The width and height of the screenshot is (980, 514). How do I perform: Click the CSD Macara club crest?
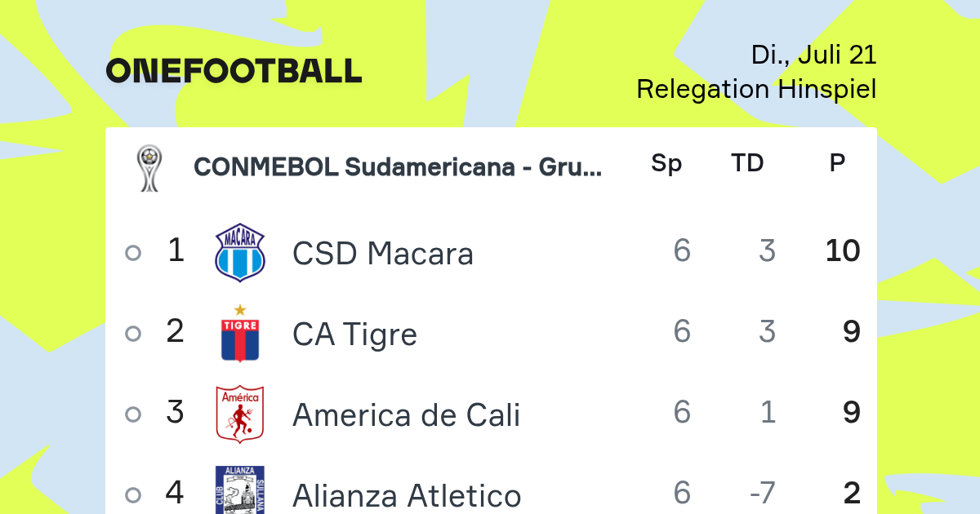point(239,253)
